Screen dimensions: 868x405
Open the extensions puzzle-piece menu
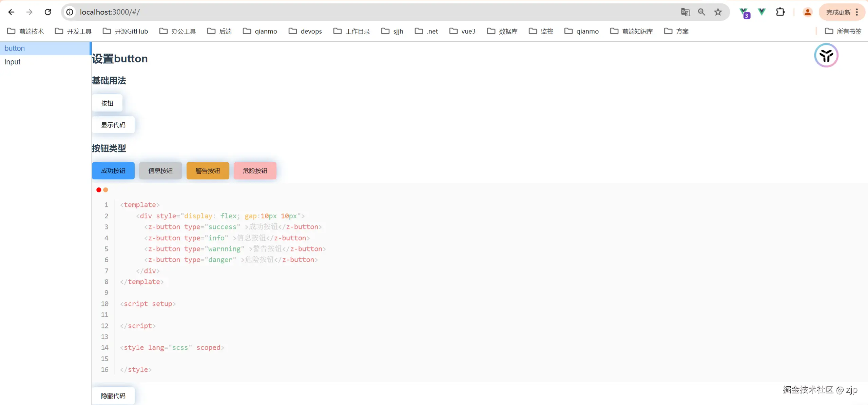pos(780,12)
